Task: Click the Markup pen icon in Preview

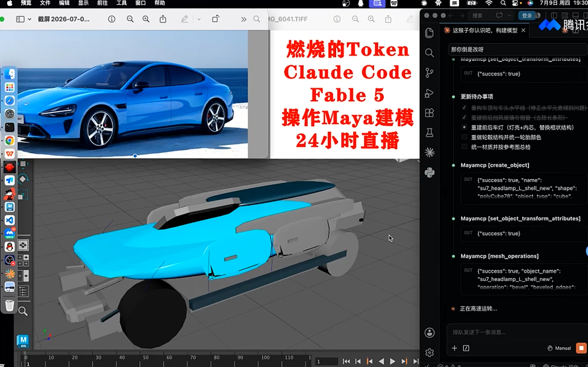Action: [185, 19]
